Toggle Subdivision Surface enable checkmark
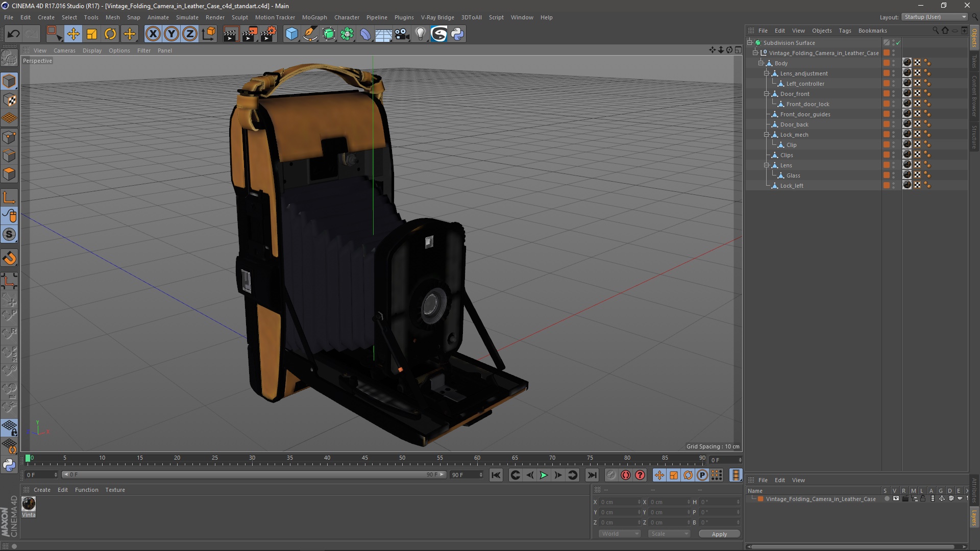Viewport: 980px width, 551px height. pos(898,43)
